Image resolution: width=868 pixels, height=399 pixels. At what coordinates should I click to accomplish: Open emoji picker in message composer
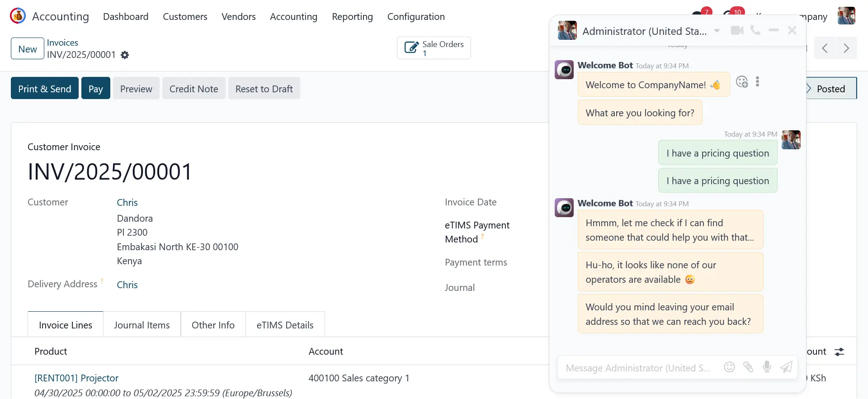729,367
